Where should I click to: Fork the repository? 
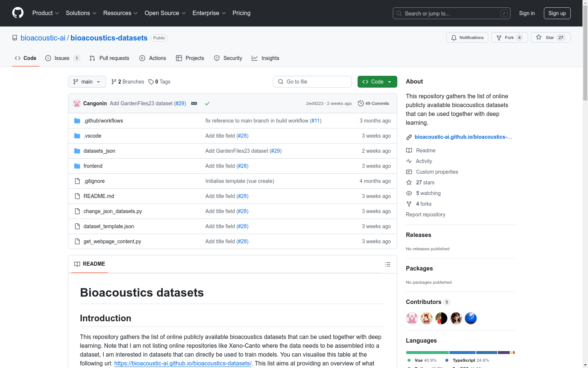(x=509, y=38)
